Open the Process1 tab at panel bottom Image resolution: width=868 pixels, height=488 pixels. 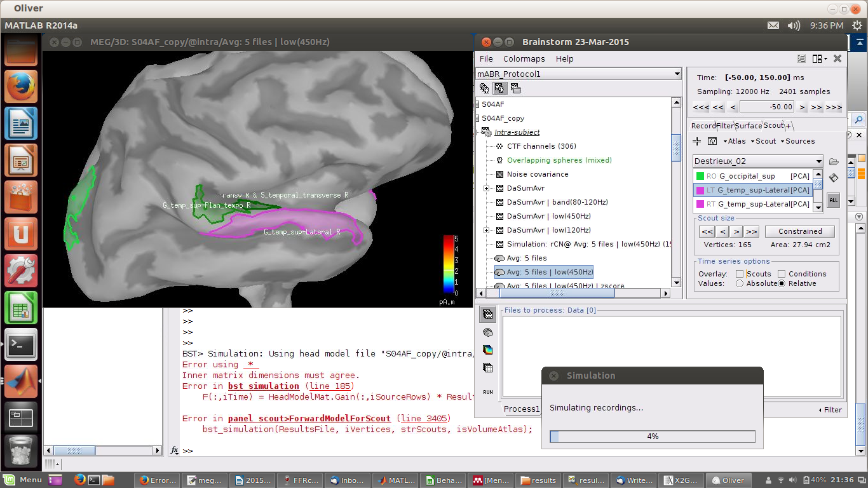[x=521, y=409]
